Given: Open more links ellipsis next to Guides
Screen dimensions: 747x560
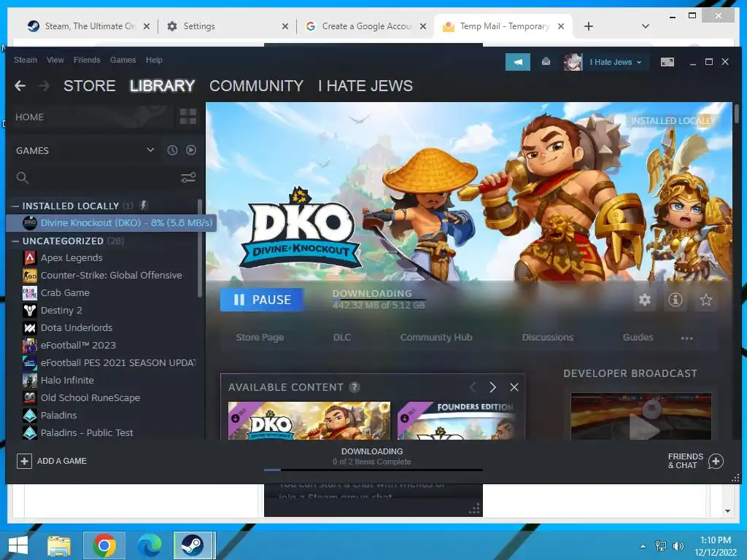Looking at the screenshot, I should coord(686,338).
